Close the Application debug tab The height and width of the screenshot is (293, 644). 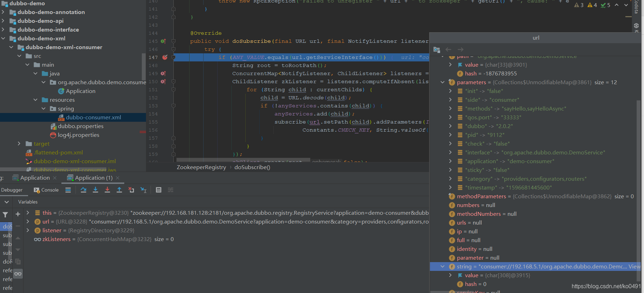[55, 178]
